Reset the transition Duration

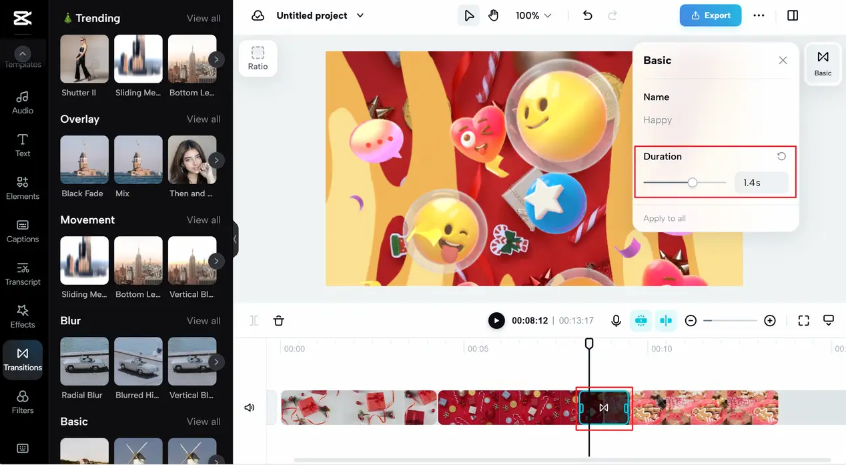(x=781, y=156)
